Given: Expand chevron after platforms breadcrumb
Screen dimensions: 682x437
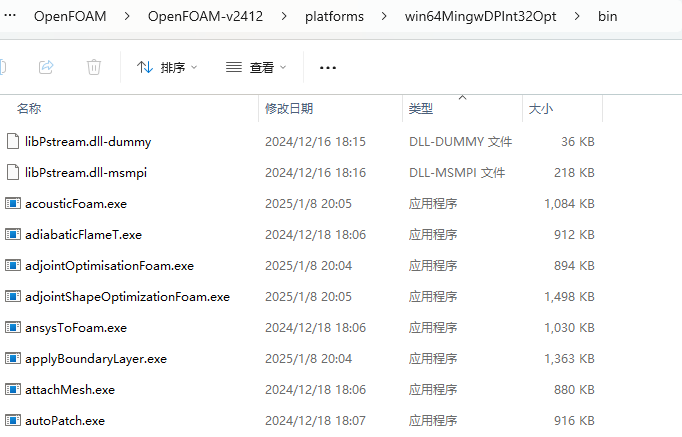Looking at the screenshot, I should point(384,17).
